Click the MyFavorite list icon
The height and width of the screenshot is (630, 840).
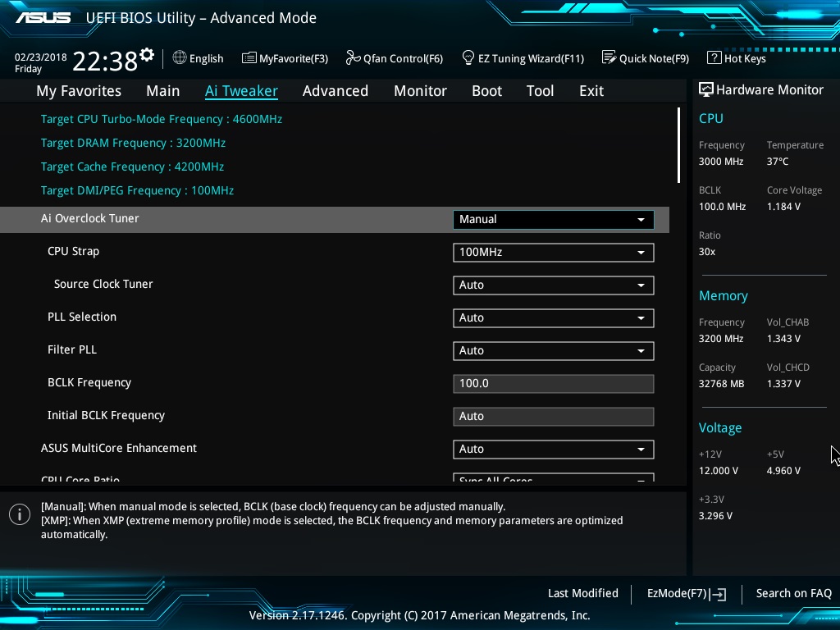click(x=249, y=58)
